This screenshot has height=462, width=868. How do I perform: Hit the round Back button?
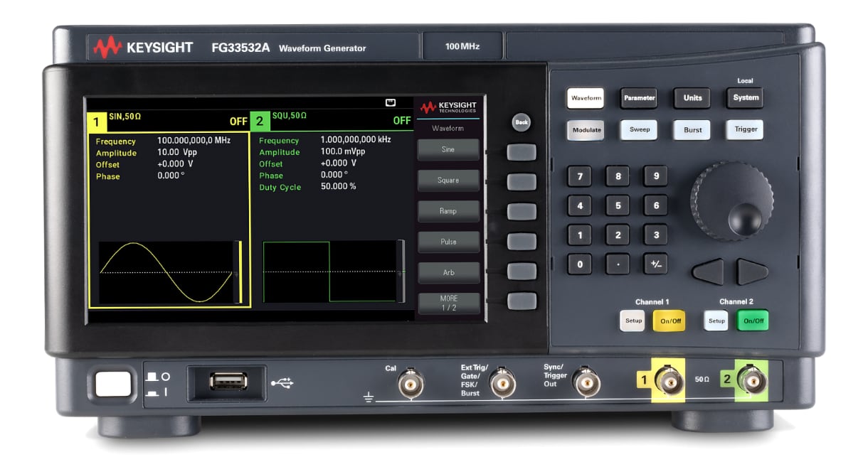click(x=522, y=122)
